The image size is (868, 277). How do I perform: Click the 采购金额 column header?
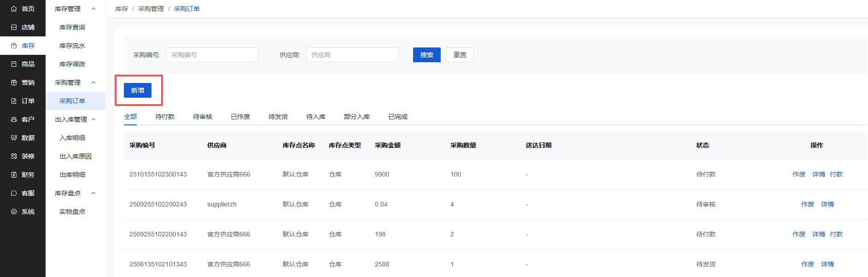click(x=388, y=145)
